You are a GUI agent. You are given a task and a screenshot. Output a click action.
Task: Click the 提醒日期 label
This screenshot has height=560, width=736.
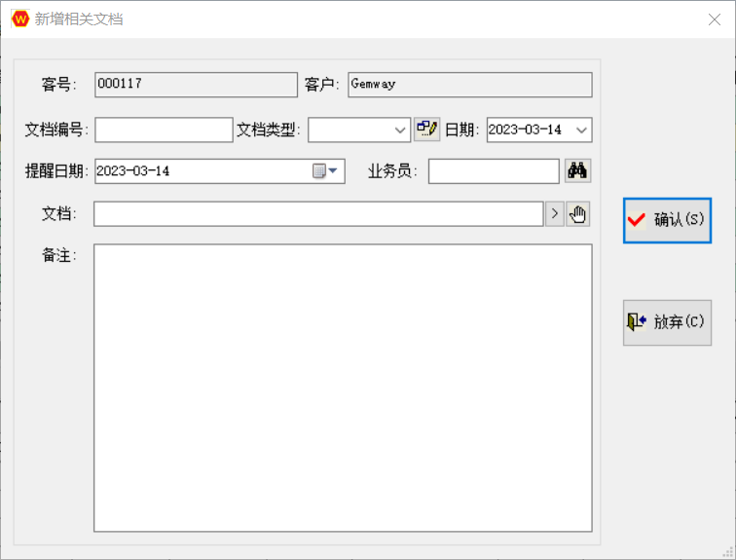pyautogui.click(x=56, y=170)
